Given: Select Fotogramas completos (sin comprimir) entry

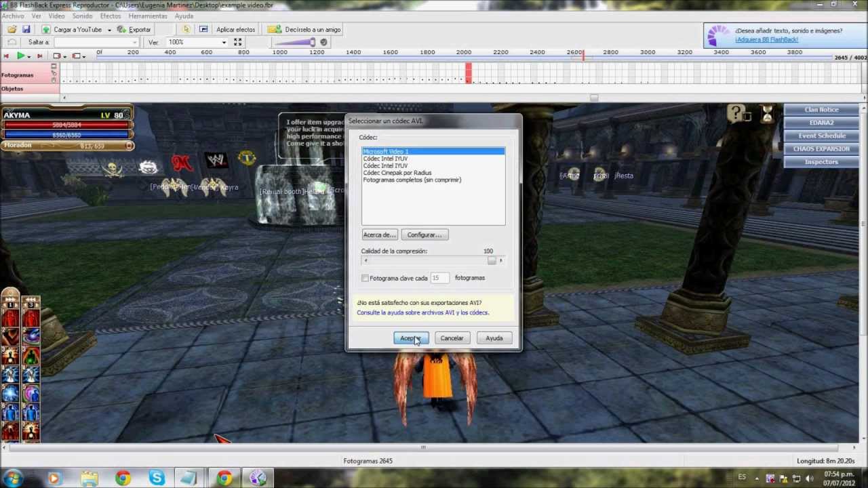Looking at the screenshot, I should (x=433, y=180).
